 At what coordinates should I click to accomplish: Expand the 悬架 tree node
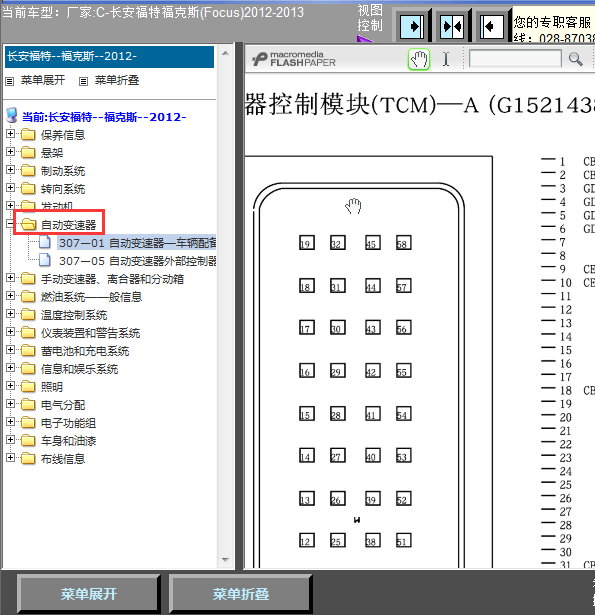(x=10, y=152)
